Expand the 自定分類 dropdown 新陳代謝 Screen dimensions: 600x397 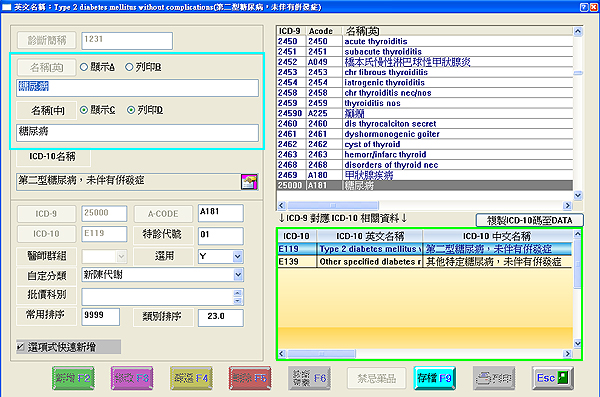click(x=238, y=274)
